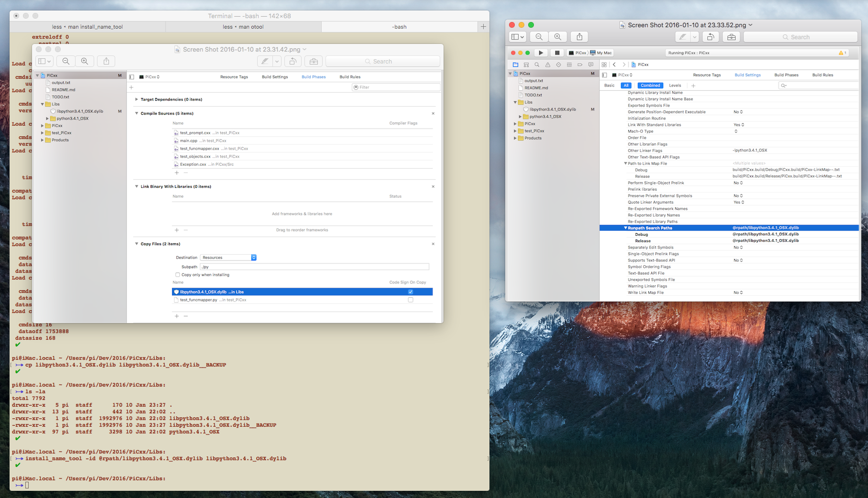Click zoom out in the 23.33.52 Preview window

point(539,37)
